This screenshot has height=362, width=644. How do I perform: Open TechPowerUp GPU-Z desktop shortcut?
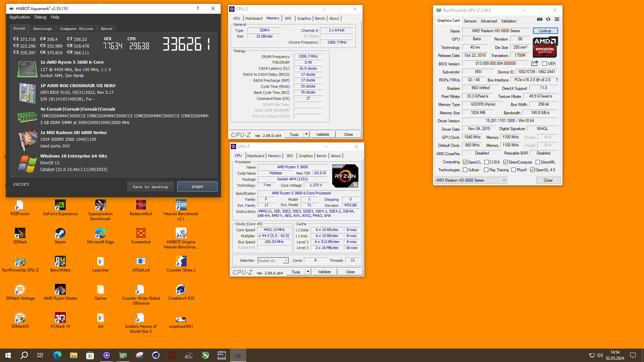coord(20,264)
